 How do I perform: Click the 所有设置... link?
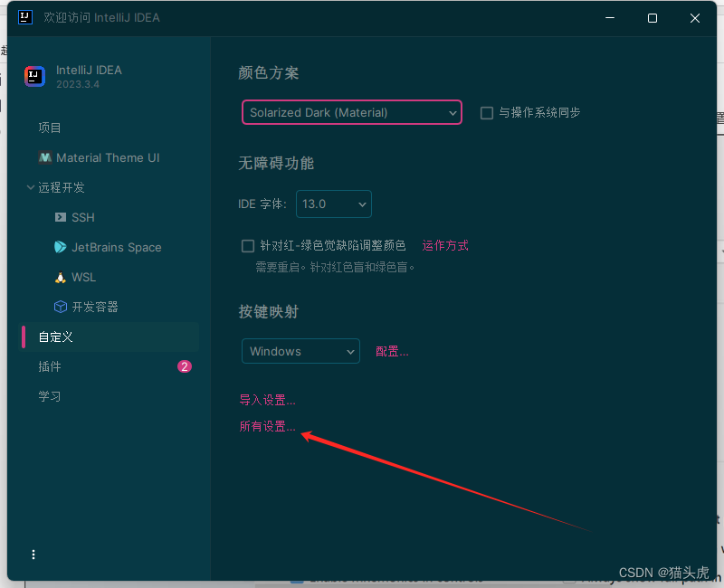267,426
